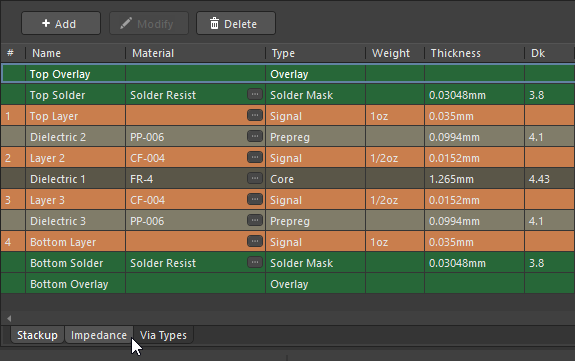Click 4.1 Dk value in Dielectric 3 row
This screenshot has width=575, height=361.
550,221
